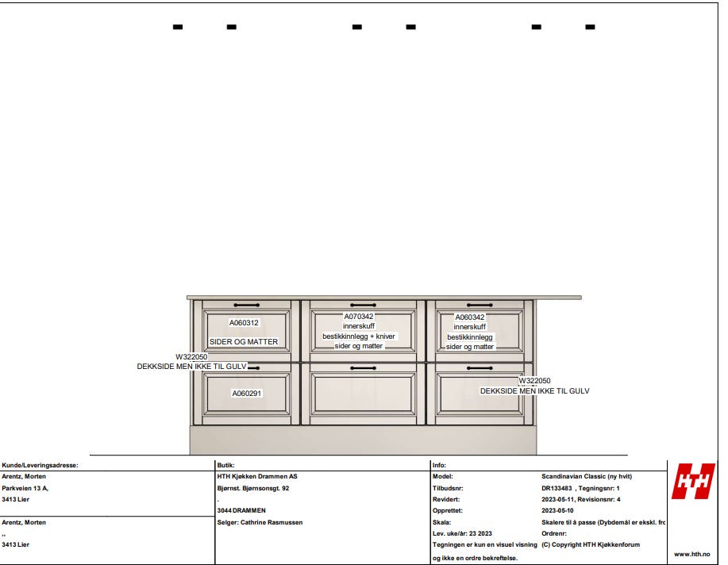Image resolution: width=728 pixels, height=565 pixels.
Task: Select the A070342 cabinet label
Action: pyautogui.click(x=358, y=316)
